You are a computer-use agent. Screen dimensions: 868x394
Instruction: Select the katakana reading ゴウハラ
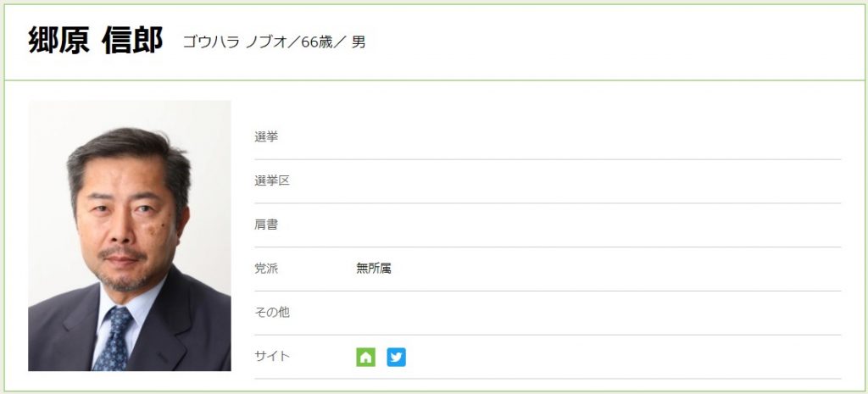(x=211, y=42)
